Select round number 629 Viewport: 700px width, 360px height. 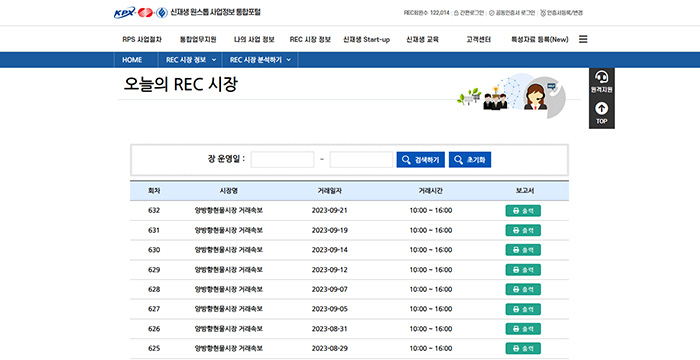154,270
